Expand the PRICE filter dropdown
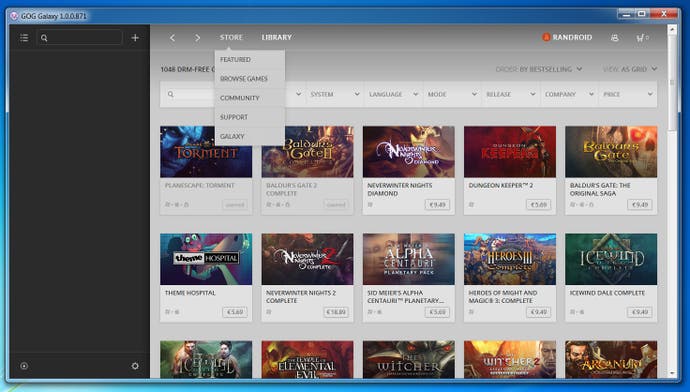The width and height of the screenshot is (690, 392). 628,94
